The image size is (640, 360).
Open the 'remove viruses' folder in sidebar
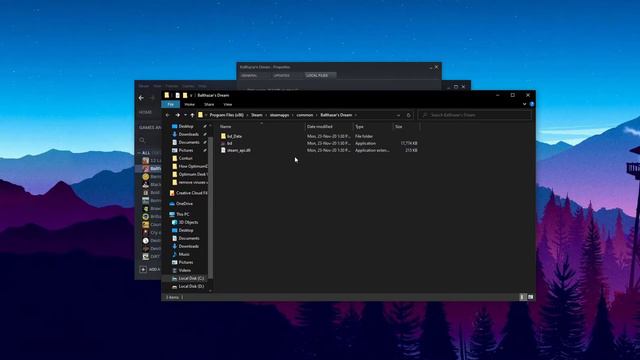click(189, 182)
